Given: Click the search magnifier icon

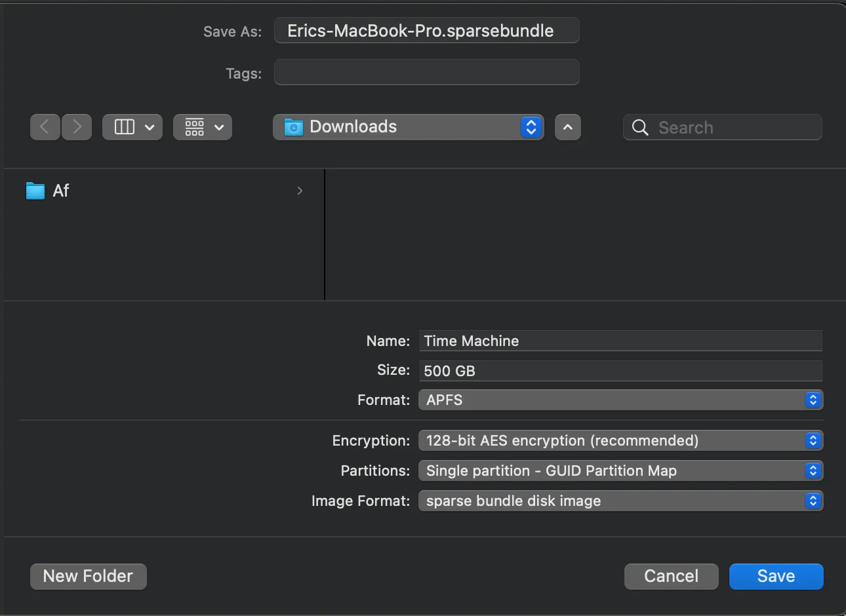Looking at the screenshot, I should [639, 128].
